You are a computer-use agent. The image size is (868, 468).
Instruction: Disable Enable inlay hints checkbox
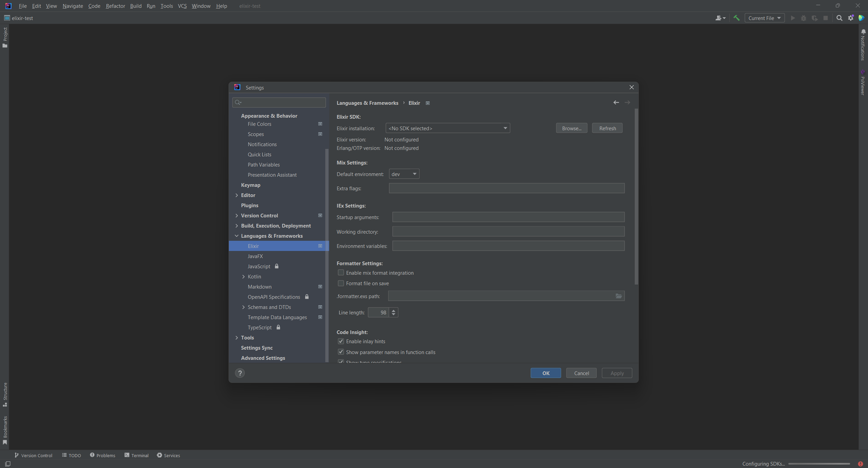pos(341,341)
